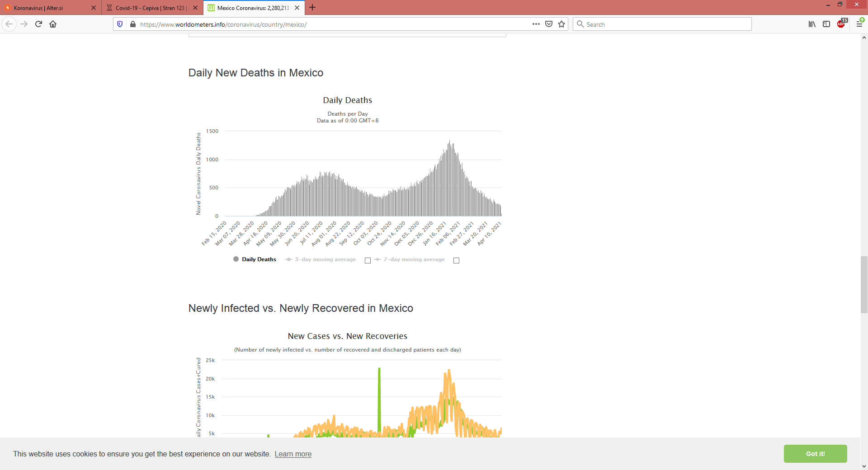Minimize the Firefox window
868x470 pixels.
click(x=828, y=5)
